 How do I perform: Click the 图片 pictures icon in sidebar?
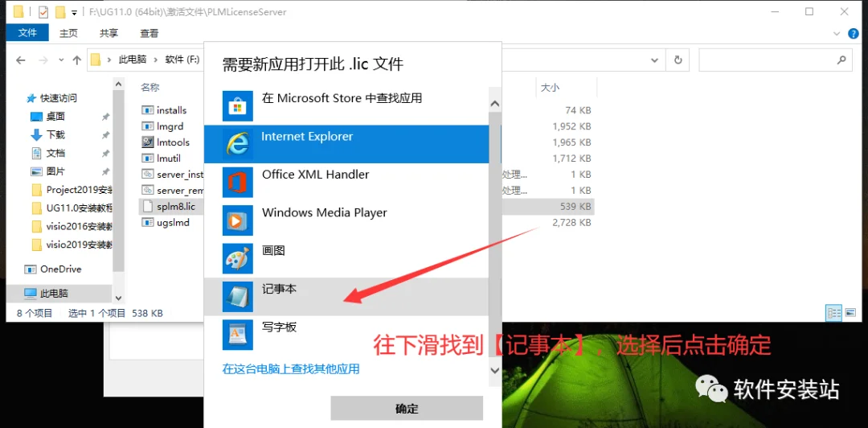pyautogui.click(x=36, y=171)
